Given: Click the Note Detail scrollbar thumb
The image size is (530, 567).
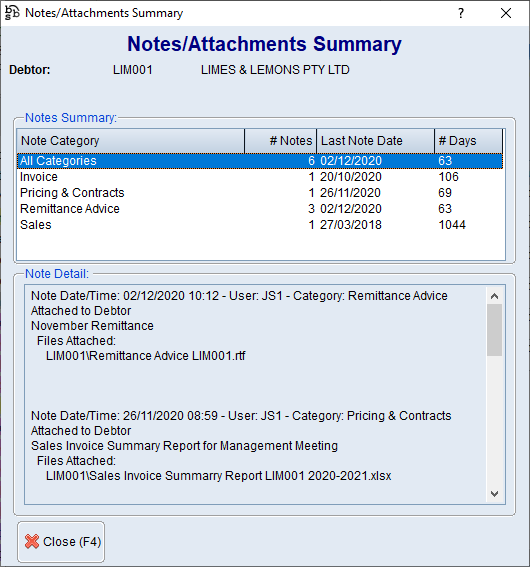Looking at the screenshot, I should click(x=495, y=330).
